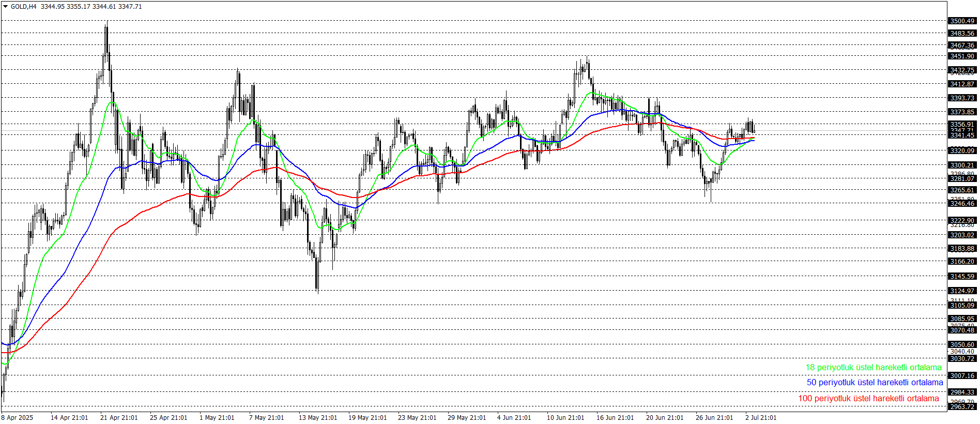Click the 20 Jun 21:01 time label
Screen dimensions: 980x424
[665, 418]
